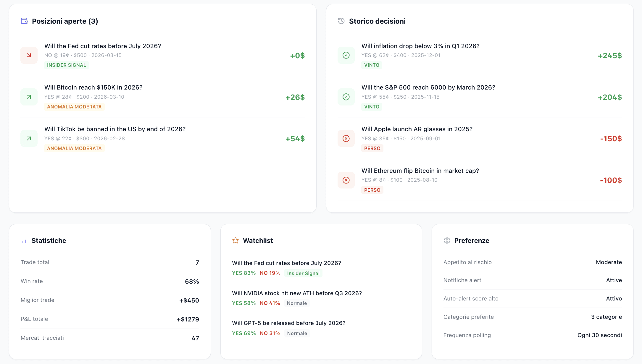Click the bar chart icon next to Statistiche
Screen dimensions: 642x364
click(24, 240)
